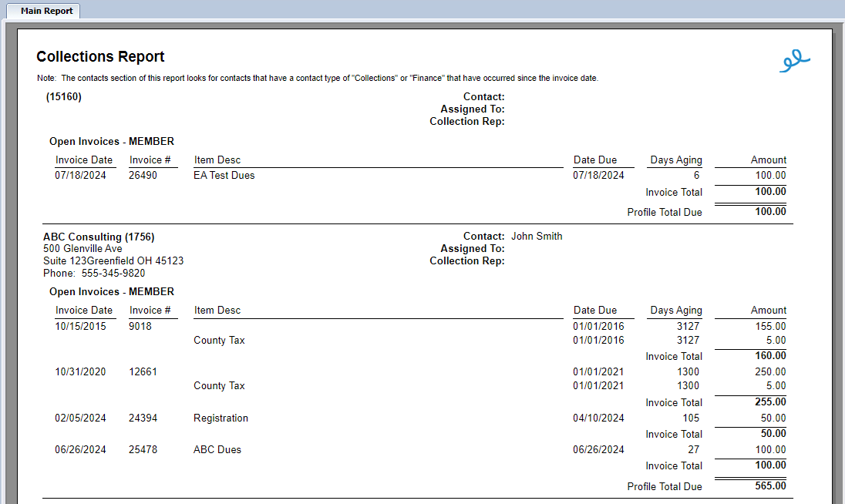Select invoice number 9018
The image size is (845, 504).
140,326
